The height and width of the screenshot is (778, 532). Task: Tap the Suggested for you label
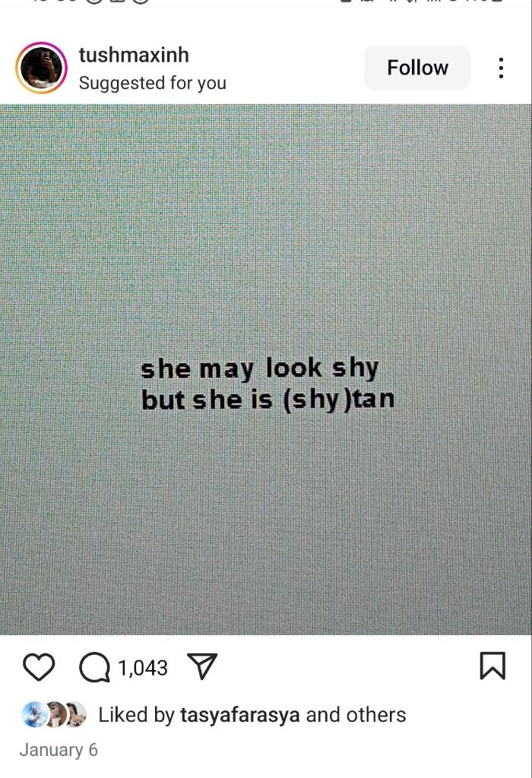(x=152, y=83)
